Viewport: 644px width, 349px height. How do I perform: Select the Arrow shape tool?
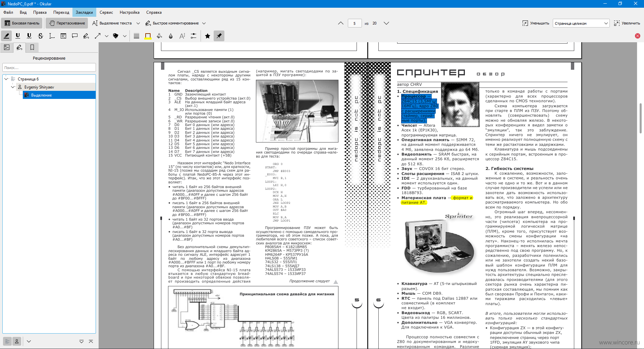tap(98, 36)
